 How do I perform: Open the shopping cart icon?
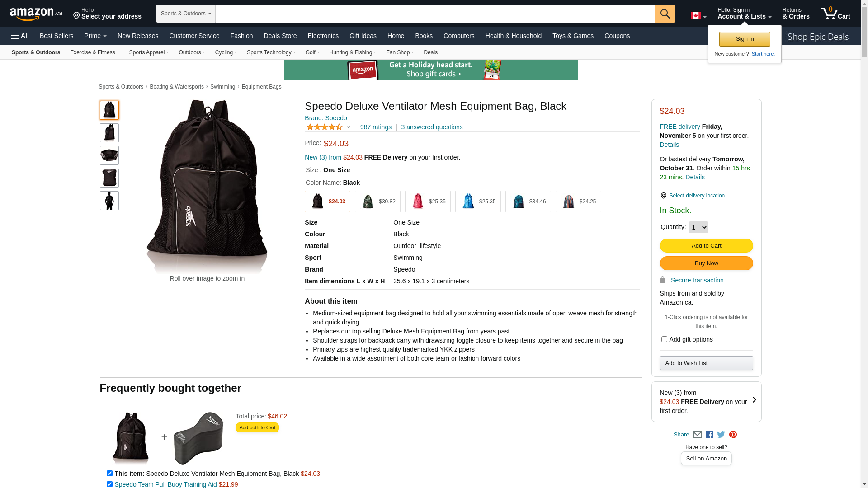coord(835,14)
